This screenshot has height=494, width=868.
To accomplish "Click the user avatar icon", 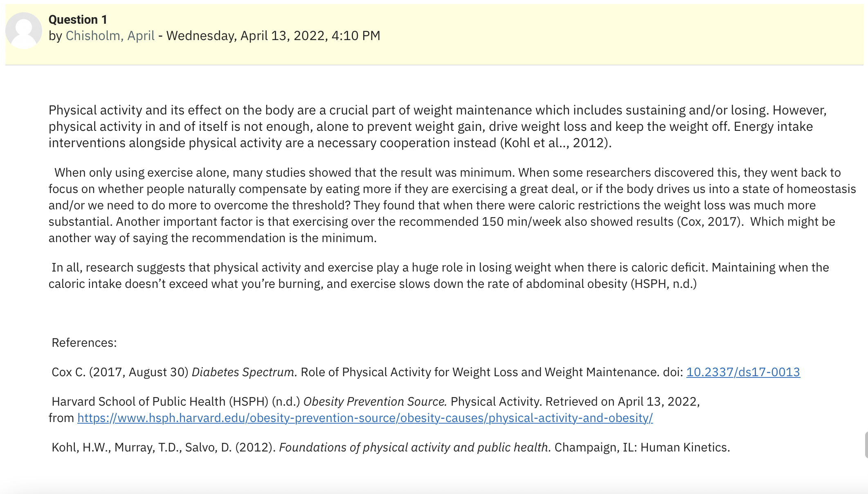I will tap(24, 31).
